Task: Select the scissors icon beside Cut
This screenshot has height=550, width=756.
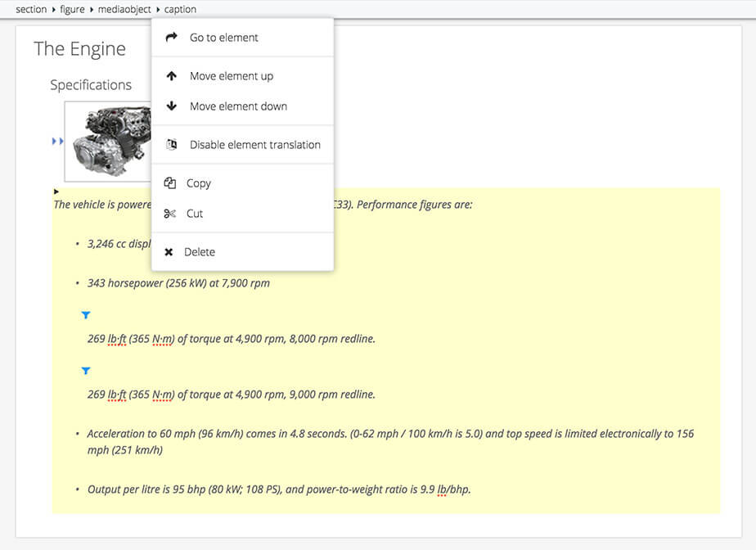Action: point(170,214)
